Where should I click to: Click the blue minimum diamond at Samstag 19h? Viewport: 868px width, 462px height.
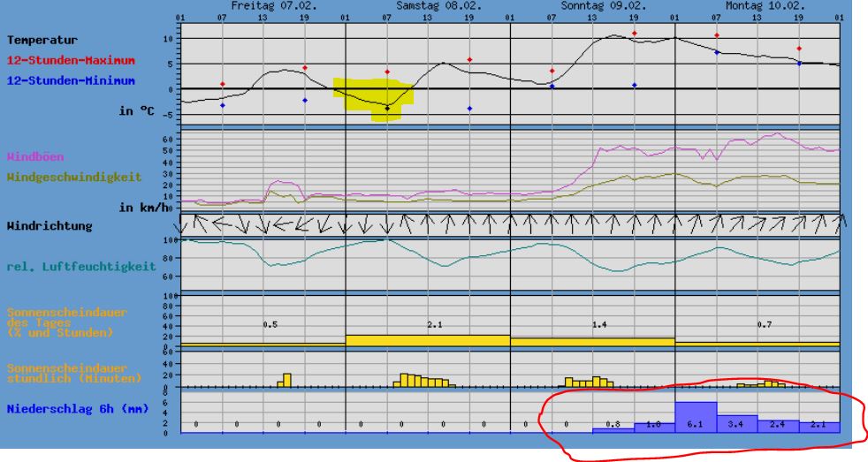[x=469, y=109]
